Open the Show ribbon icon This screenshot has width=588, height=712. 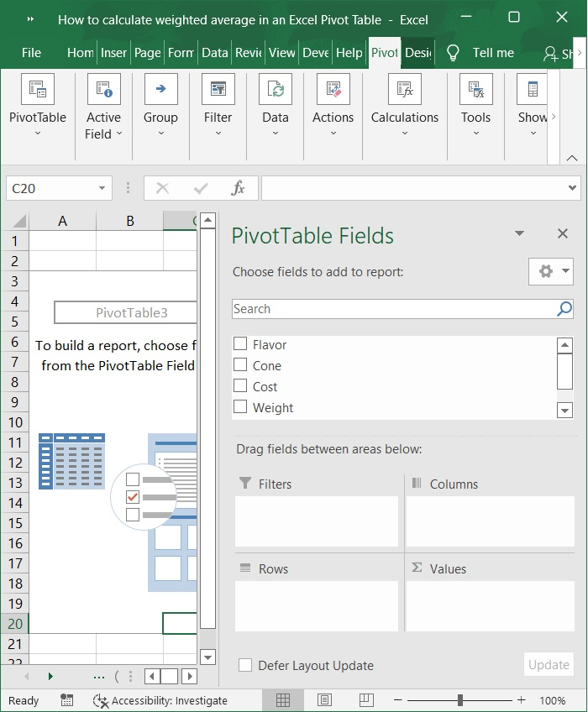tap(532, 89)
